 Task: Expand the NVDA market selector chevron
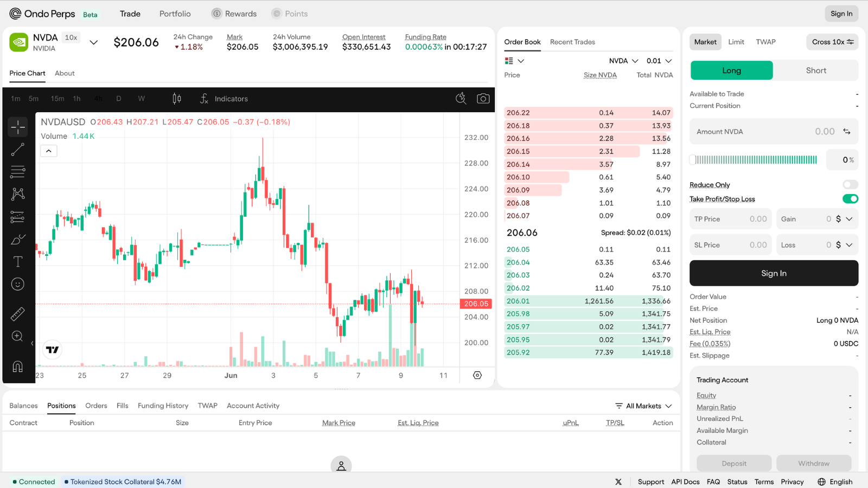point(94,42)
